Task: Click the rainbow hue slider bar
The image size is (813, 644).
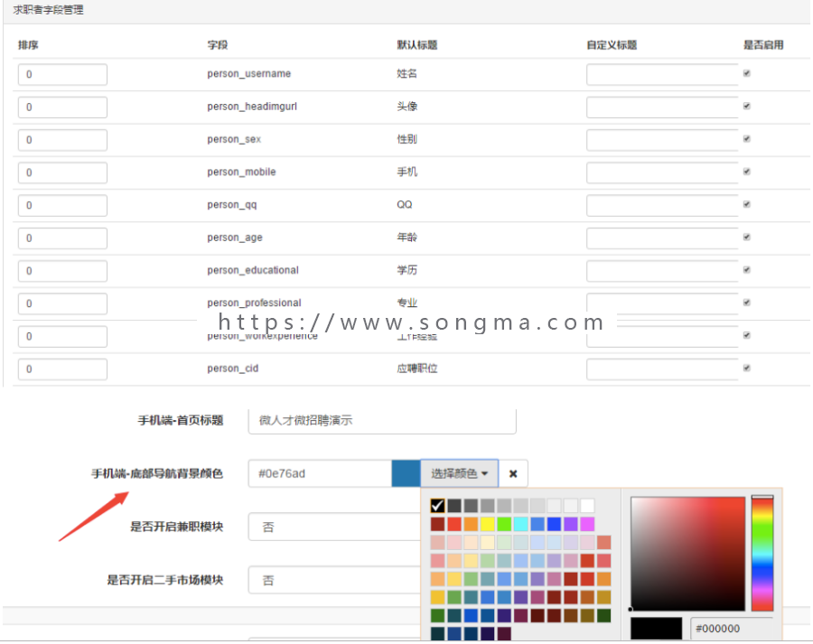Action: [x=762, y=554]
